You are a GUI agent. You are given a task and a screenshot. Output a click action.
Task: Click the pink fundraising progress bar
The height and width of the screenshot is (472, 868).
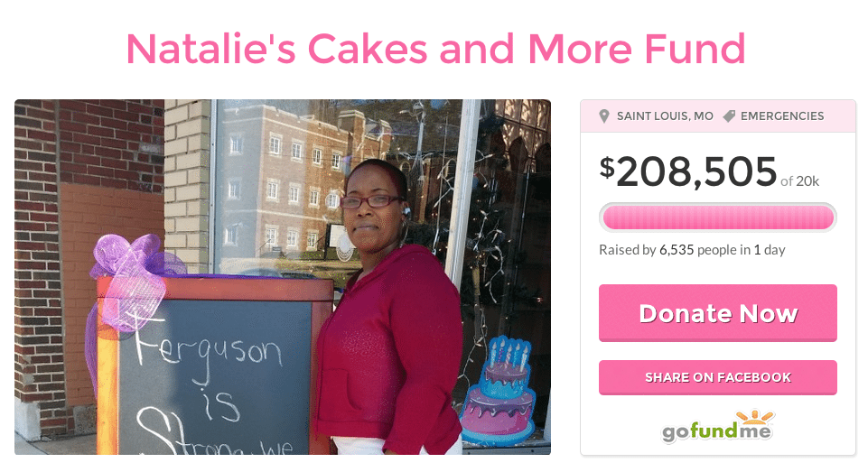(x=718, y=217)
